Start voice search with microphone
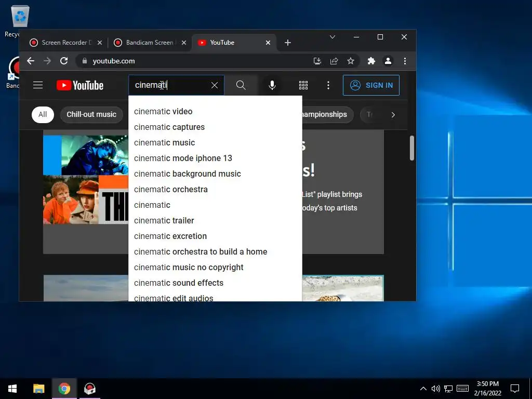This screenshot has width=532, height=399. point(272,85)
